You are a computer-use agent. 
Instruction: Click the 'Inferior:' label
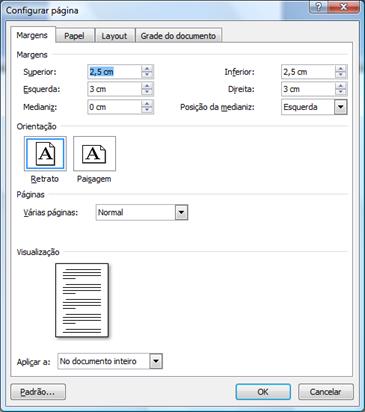point(239,72)
